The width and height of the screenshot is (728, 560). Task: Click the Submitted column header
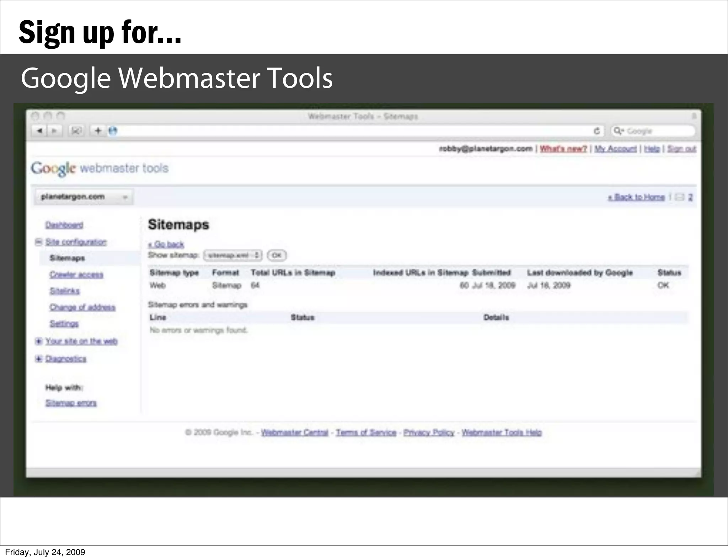(x=492, y=273)
